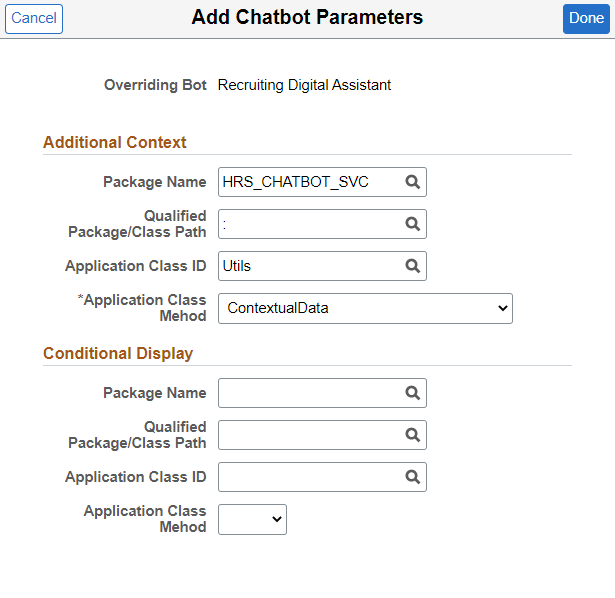The width and height of the screenshot is (615, 598).
Task: Click the Done button
Action: pos(586,18)
